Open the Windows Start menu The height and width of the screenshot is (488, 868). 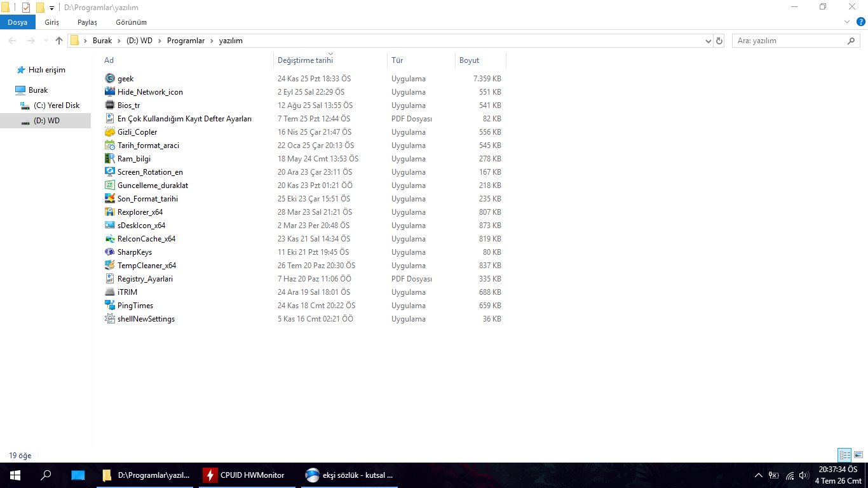pyautogui.click(x=15, y=475)
